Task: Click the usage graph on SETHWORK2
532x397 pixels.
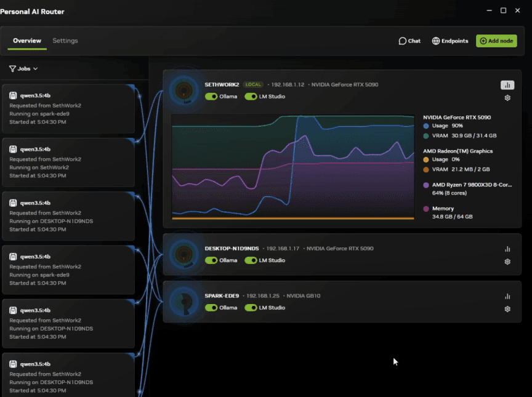Action: click(x=293, y=167)
